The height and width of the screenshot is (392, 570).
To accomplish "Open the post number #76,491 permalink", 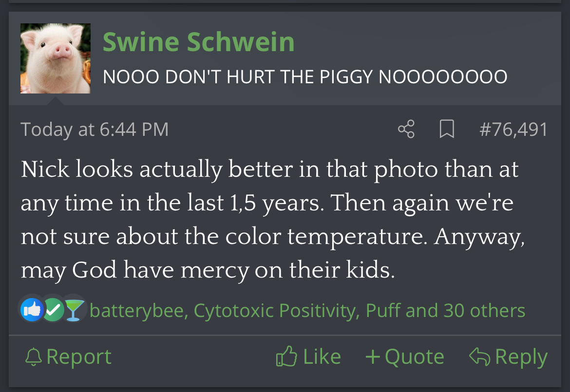I will (513, 130).
